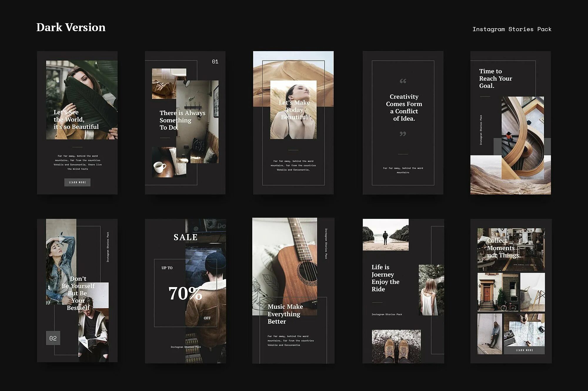The image size is (588, 391).
Task: Click the closing quotation mark icon
Action: pos(403,134)
